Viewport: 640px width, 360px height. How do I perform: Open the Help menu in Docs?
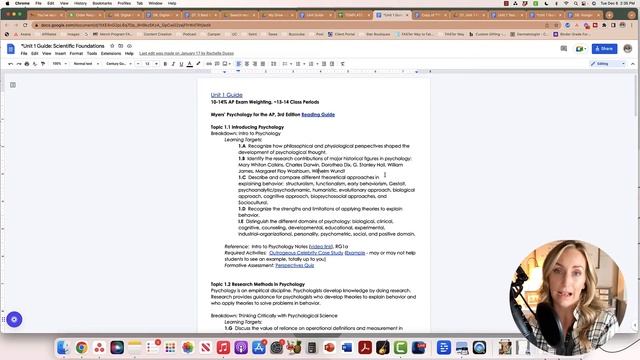click(x=129, y=53)
